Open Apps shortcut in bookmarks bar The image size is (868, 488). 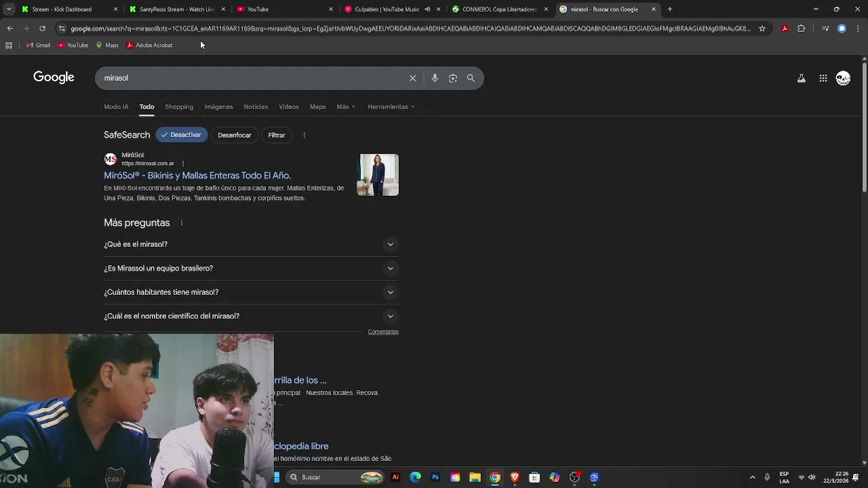9,45
